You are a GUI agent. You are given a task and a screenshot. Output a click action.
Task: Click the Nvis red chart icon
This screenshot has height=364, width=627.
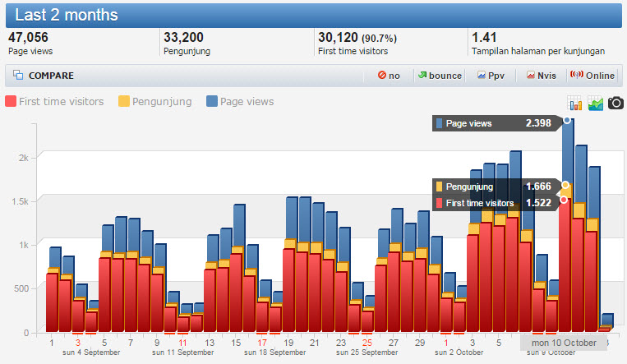531,75
